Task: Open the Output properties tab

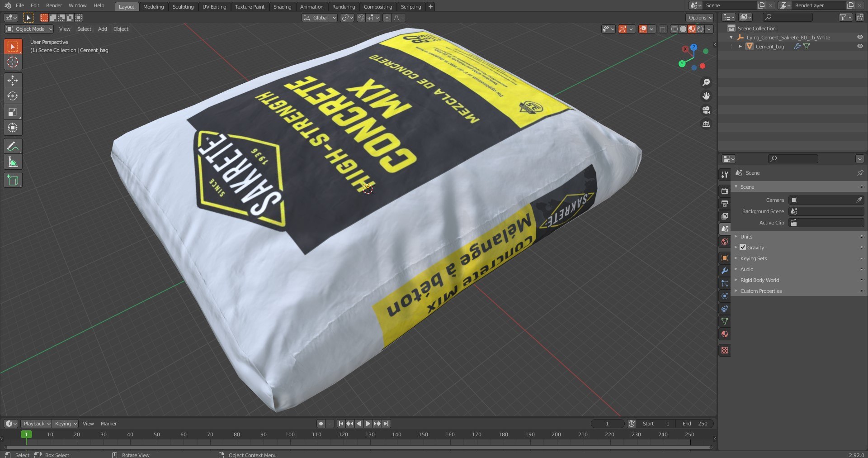Action: [x=725, y=204]
